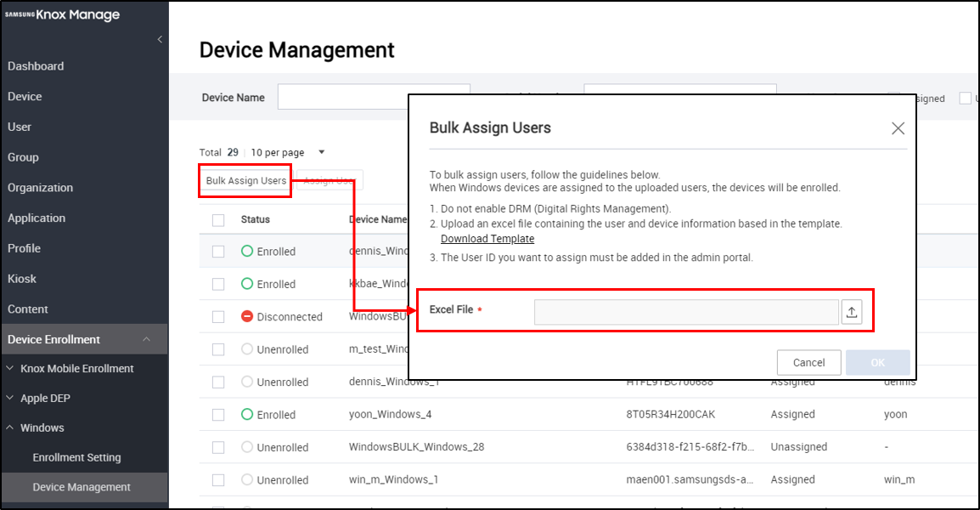The height and width of the screenshot is (510, 980).
Task: Click the Excel File input field
Action: pyautogui.click(x=686, y=312)
